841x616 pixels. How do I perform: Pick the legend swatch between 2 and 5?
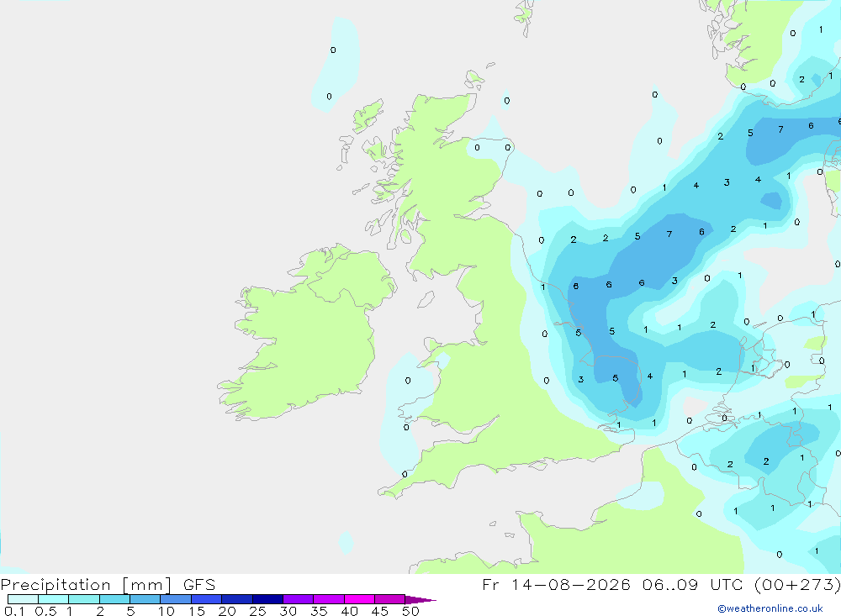[114, 599]
